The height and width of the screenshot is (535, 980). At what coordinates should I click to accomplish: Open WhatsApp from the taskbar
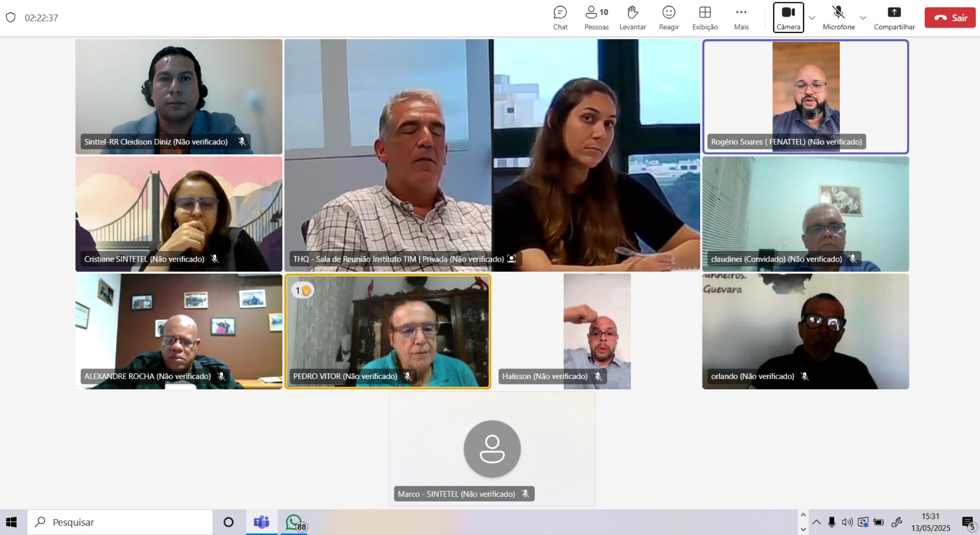point(295,522)
